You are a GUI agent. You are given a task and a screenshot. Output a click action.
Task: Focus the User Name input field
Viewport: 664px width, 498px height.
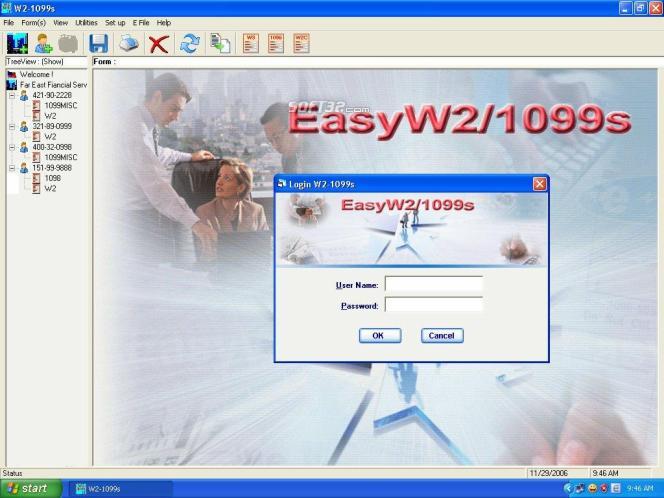click(x=434, y=284)
